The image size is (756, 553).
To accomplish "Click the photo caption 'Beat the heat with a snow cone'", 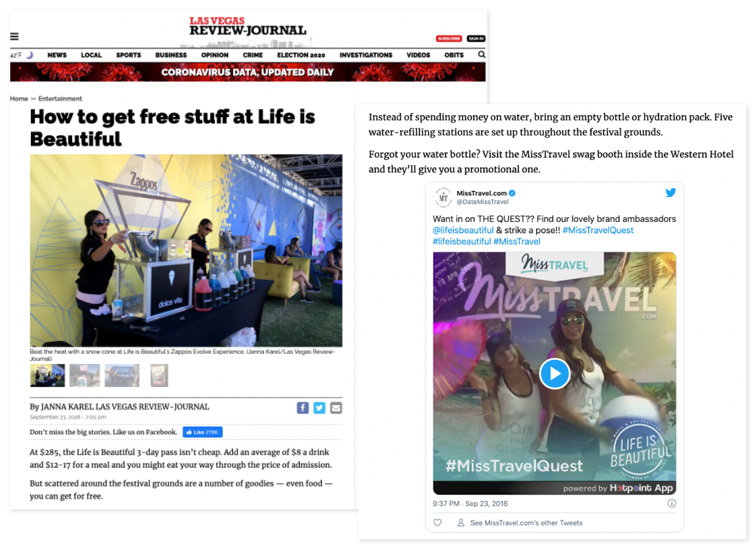I will tap(182, 355).
